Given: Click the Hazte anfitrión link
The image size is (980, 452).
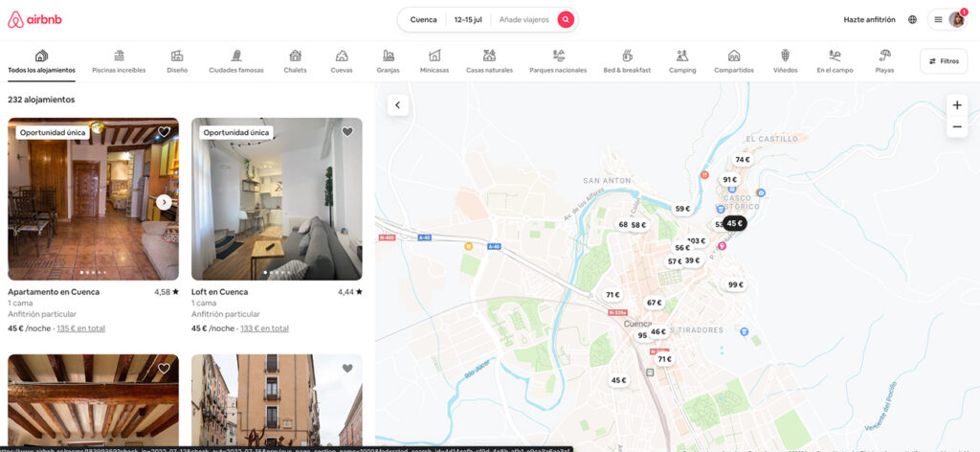Looking at the screenshot, I should (x=869, y=19).
